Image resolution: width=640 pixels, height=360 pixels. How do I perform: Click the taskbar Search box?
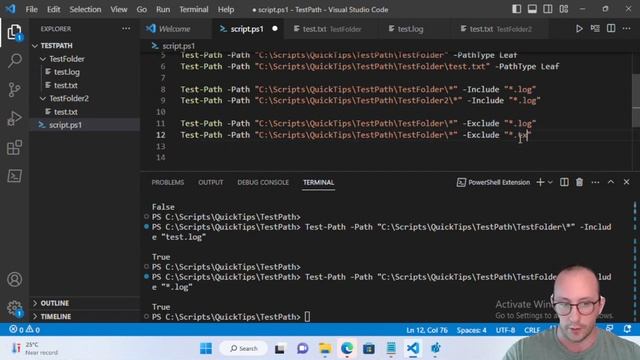tap(244, 348)
